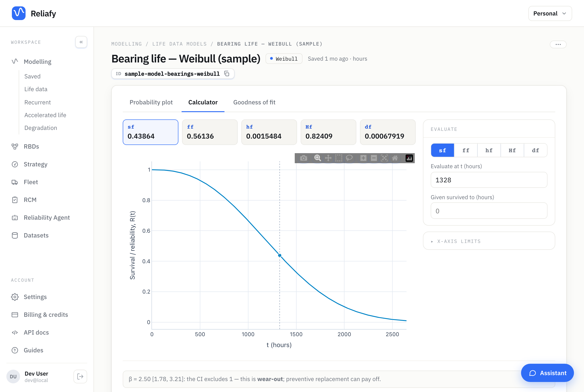Click the Settings gear icon
This screenshot has height=392, width=584.
(15, 297)
